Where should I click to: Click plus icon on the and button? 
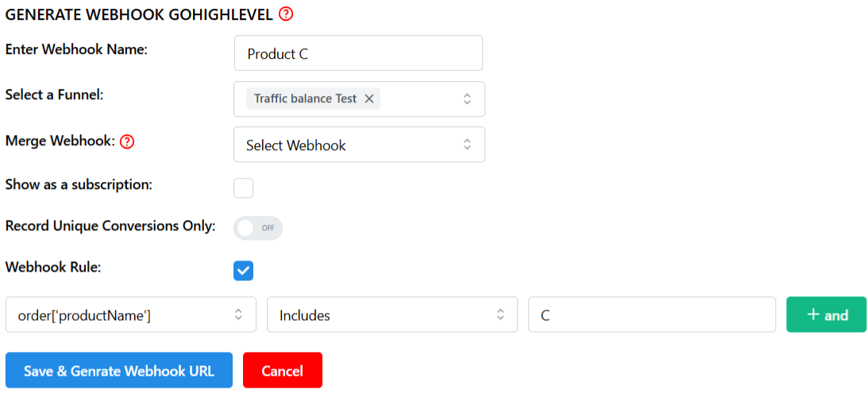pos(813,315)
